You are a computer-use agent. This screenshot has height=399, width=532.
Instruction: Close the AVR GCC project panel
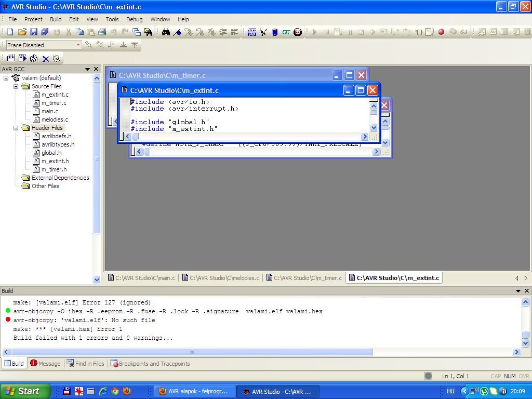pyautogui.click(x=96, y=69)
